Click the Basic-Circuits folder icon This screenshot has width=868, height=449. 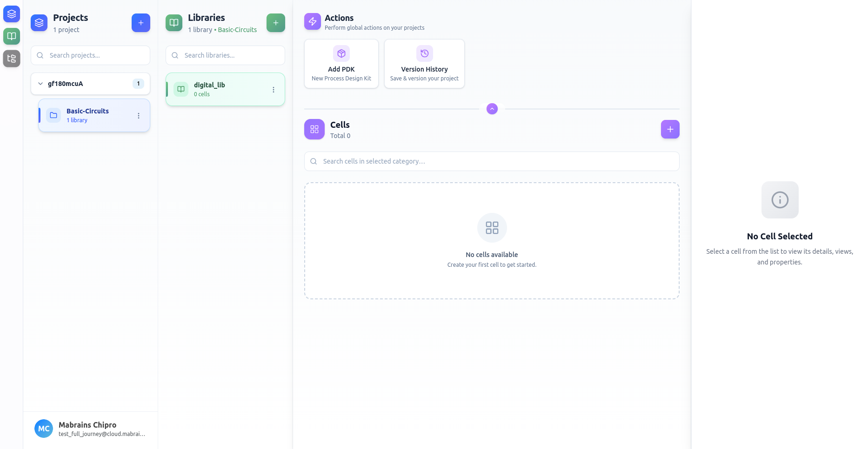click(x=53, y=115)
